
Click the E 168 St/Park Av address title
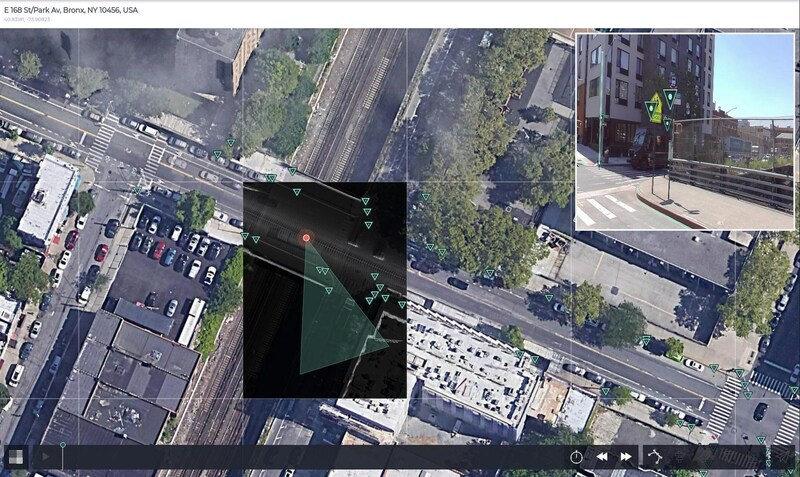71,9
